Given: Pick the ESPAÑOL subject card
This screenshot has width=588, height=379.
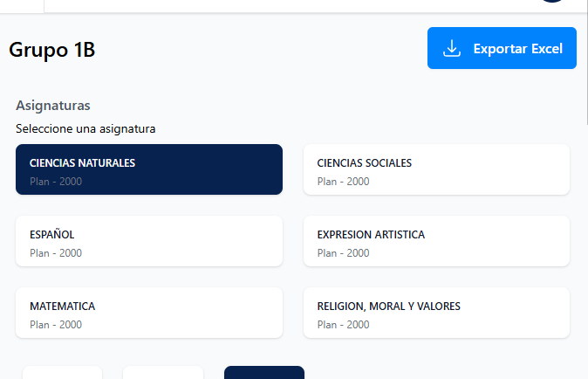Looking at the screenshot, I should [x=149, y=241].
